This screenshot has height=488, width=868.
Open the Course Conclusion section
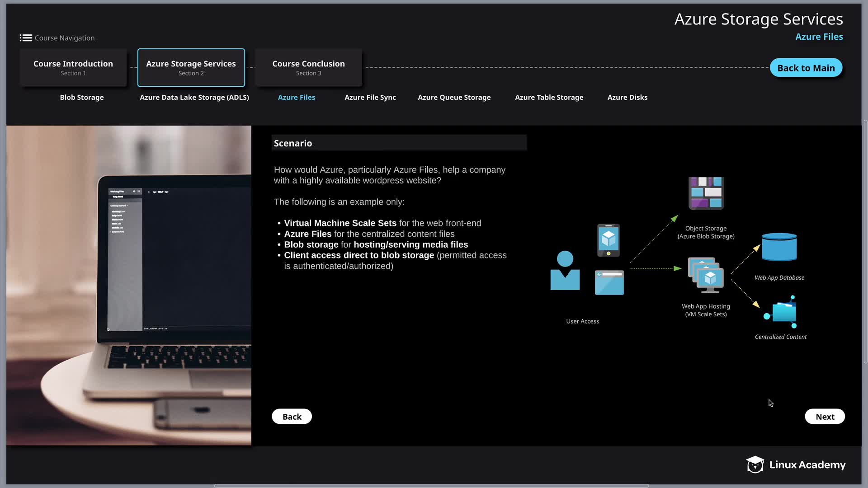[x=308, y=68]
